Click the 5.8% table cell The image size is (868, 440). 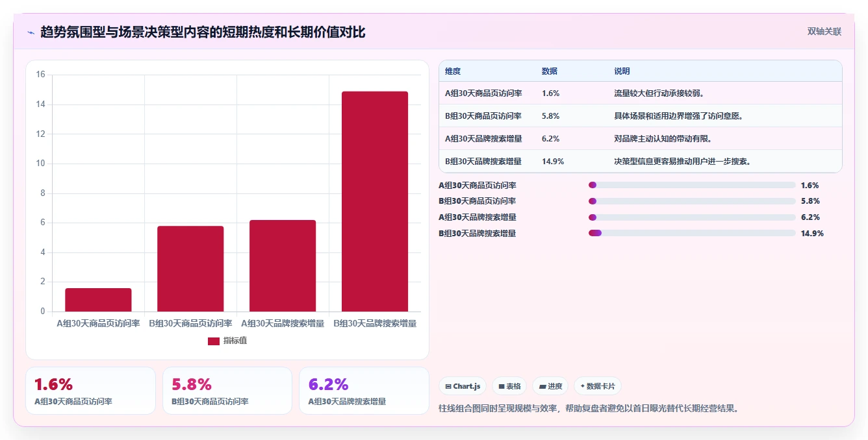pyautogui.click(x=550, y=116)
